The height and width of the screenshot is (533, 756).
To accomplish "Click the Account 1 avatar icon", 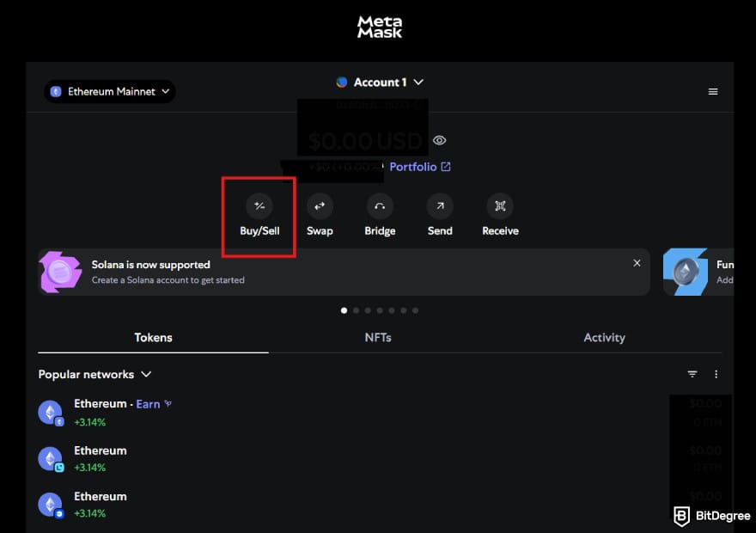I will 342,83.
